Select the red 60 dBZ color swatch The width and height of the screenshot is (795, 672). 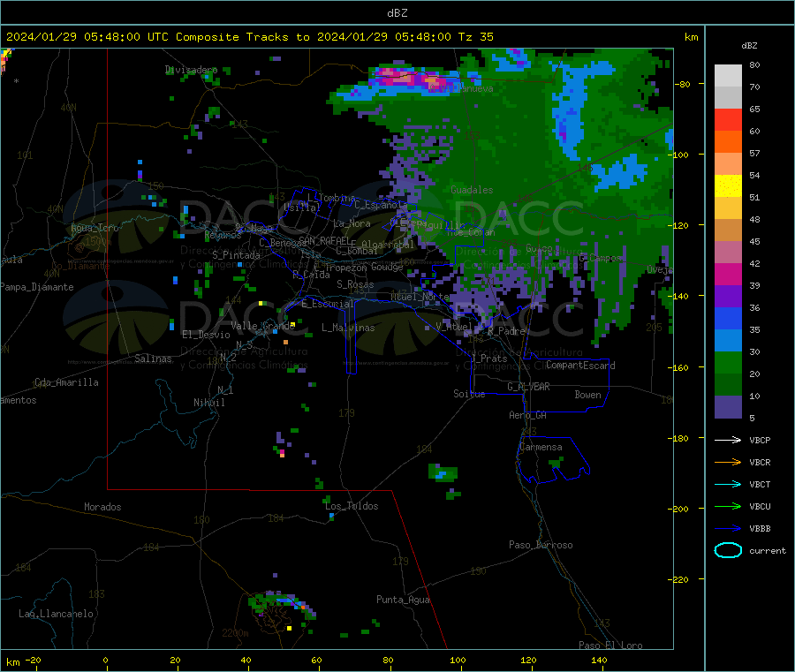(728, 119)
